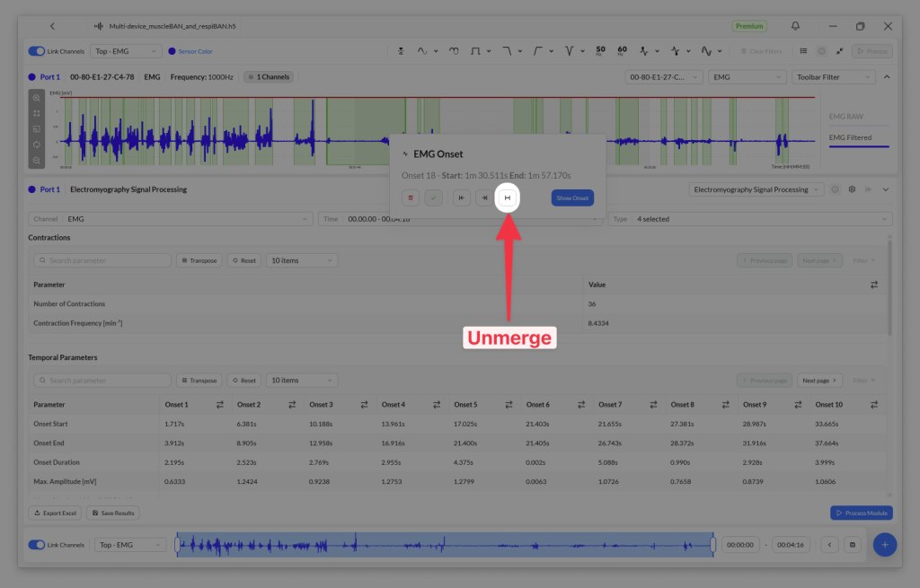920x588 pixels.
Task: Click the blue plus add button
Action: point(885,545)
